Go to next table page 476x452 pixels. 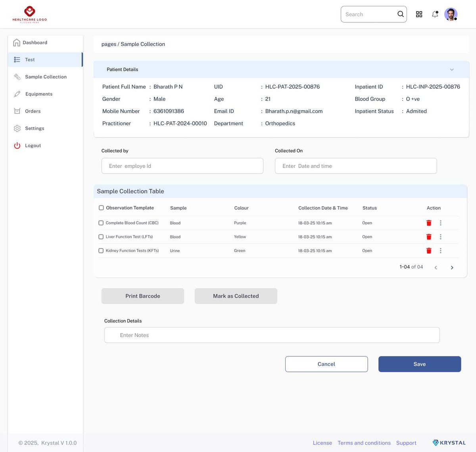pos(452,268)
